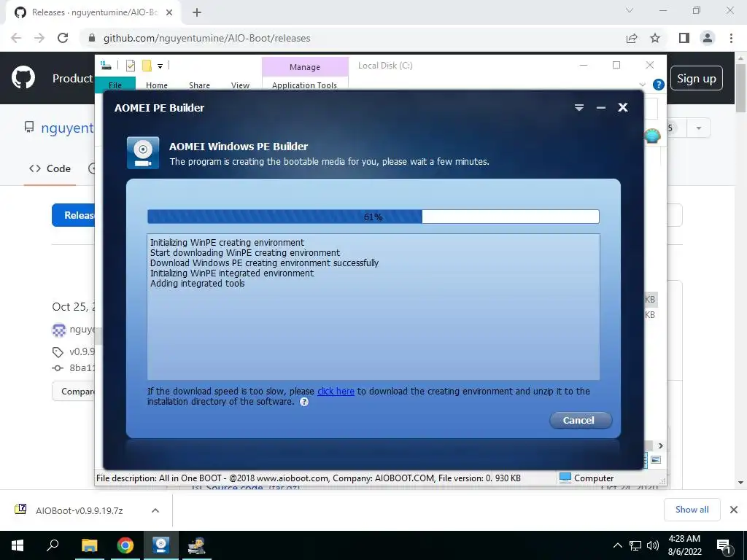Screen dimensions: 747x560
Task: Click the help question mark after installation directory text
Action: click(304, 402)
